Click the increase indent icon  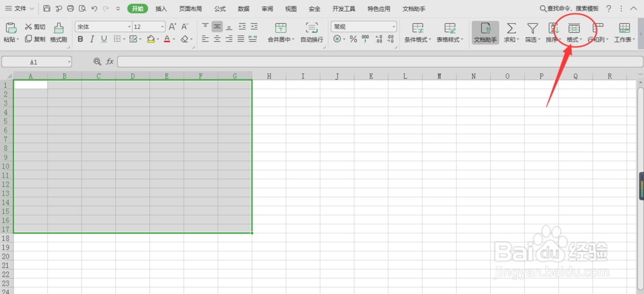tap(254, 26)
